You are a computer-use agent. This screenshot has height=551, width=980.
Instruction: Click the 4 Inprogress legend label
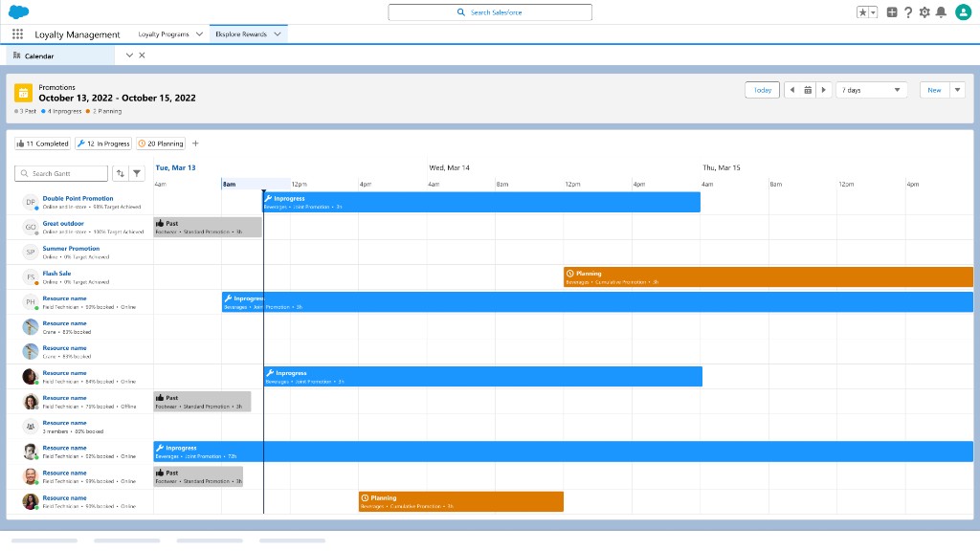click(x=64, y=111)
